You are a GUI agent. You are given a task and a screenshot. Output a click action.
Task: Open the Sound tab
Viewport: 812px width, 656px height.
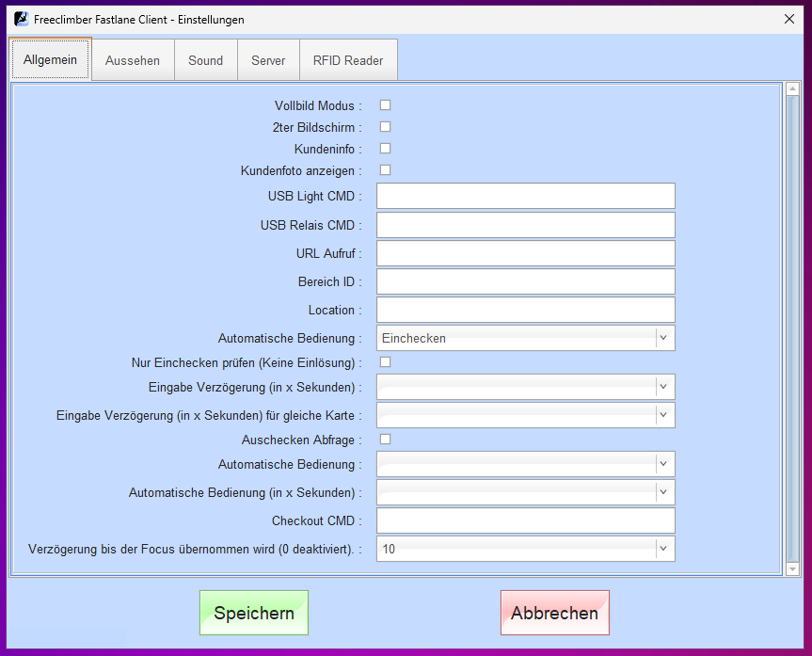point(205,60)
